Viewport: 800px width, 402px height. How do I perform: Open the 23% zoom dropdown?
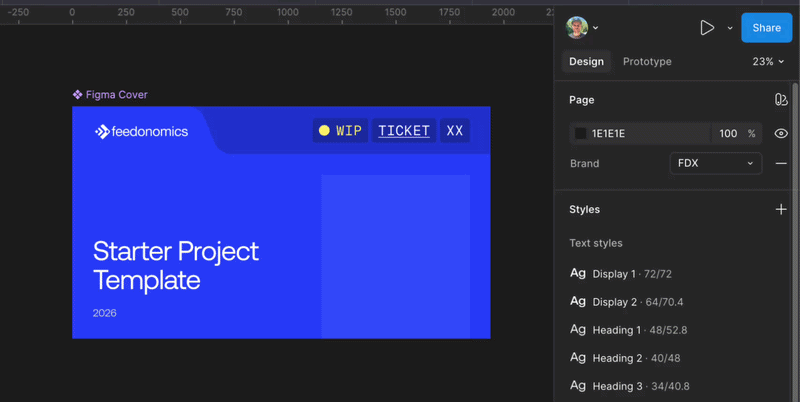click(768, 61)
